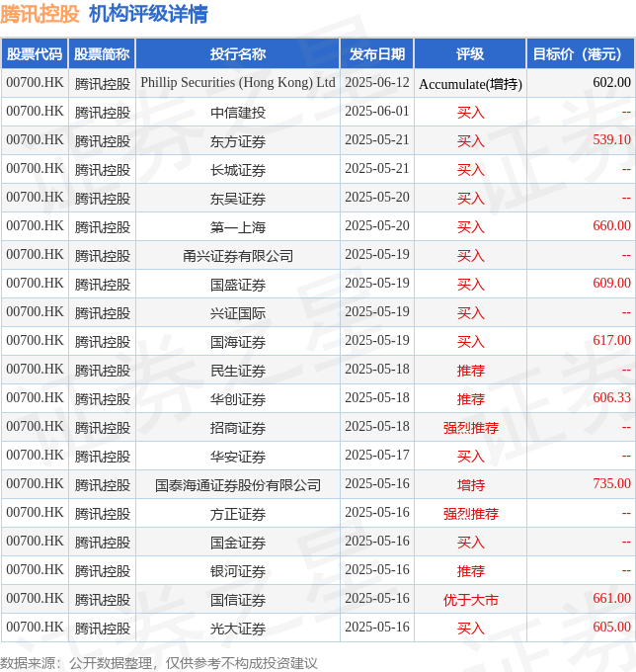Select the 国金证券 broker cell
636x672 pixels.
tap(238, 543)
